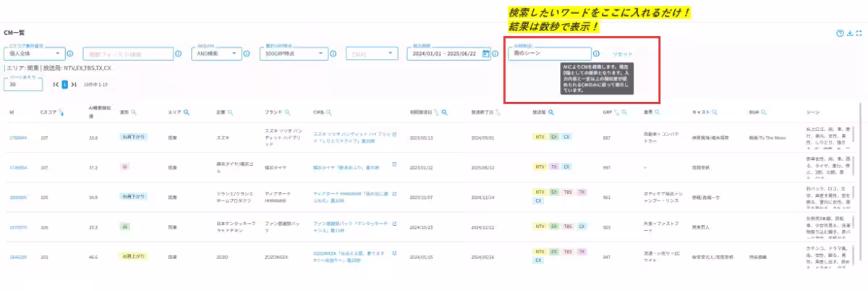
Task: Click info icon next to AI search field
Action: tap(596, 53)
